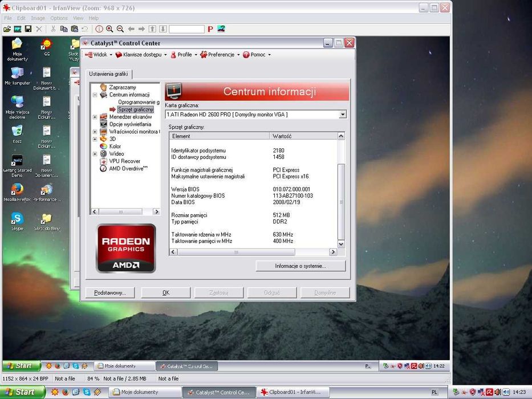Click the dropdown arrow beside Klawisze dostępu
This screenshot has width=532, height=399.
(x=165, y=55)
